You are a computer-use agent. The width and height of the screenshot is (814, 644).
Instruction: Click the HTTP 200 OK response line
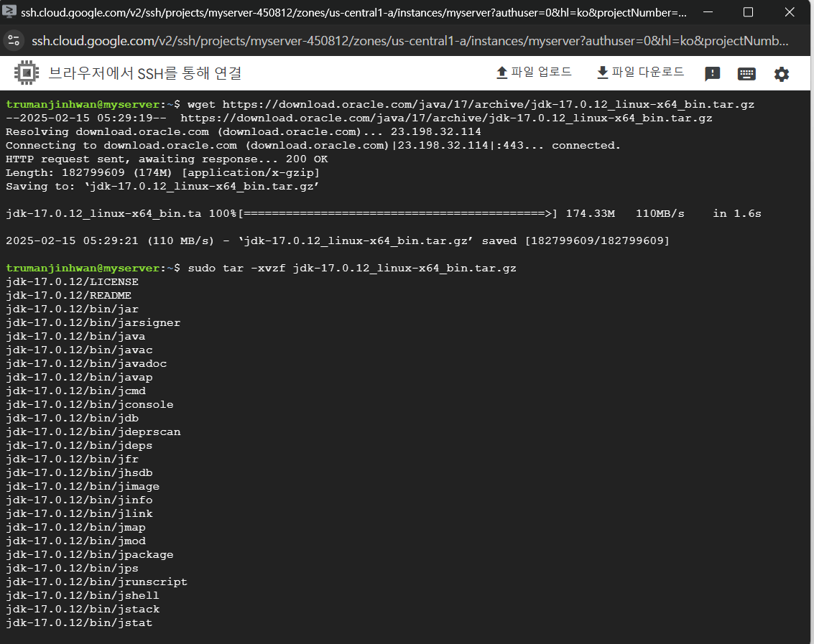[x=167, y=159]
